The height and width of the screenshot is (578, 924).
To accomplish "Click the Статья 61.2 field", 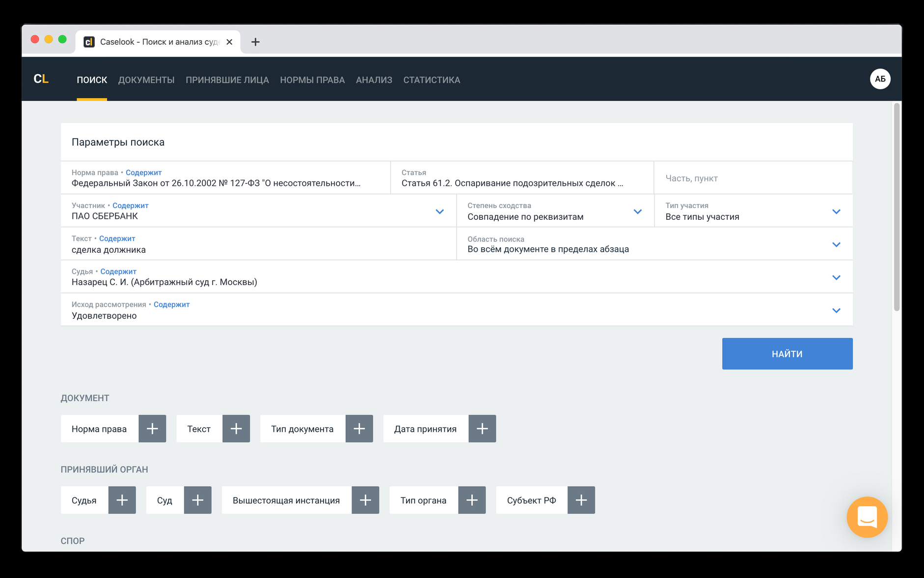I will click(522, 178).
